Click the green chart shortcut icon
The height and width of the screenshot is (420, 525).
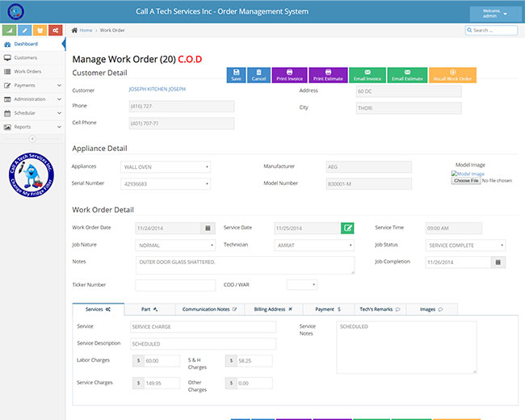coord(9,31)
